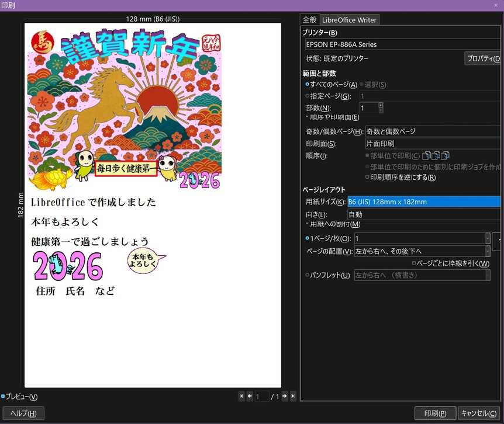Click the 印刷 print button
Image resolution: width=504 pixels, height=424 pixels.
point(434,413)
